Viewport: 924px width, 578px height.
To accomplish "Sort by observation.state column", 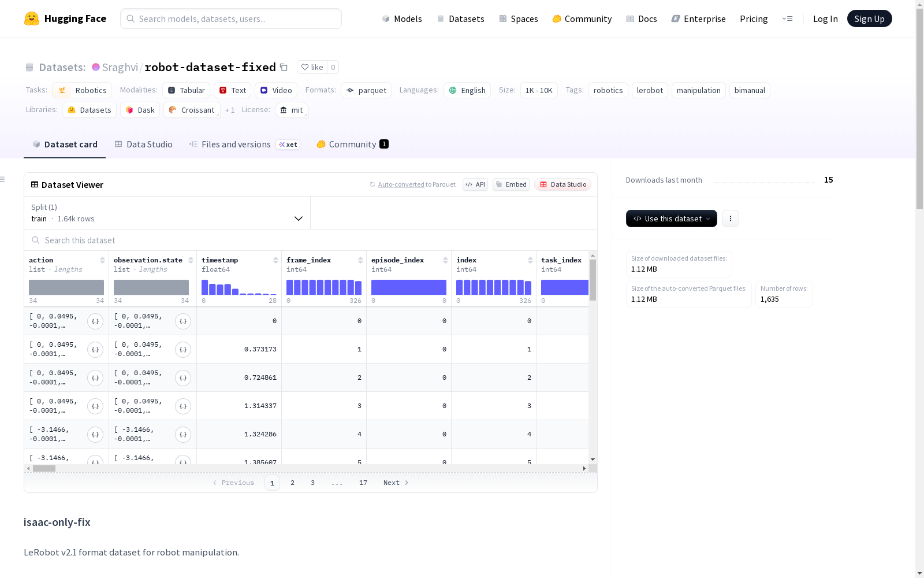I will 191,260.
